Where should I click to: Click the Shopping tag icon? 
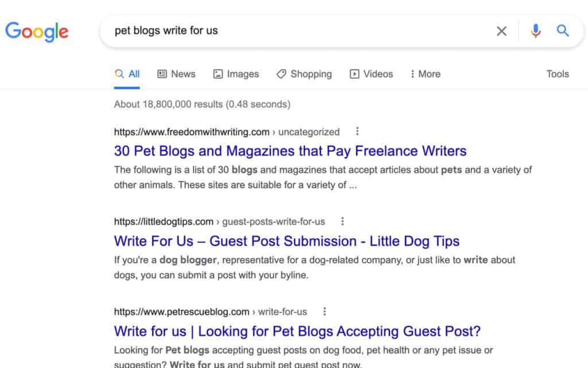(x=281, y=74)
